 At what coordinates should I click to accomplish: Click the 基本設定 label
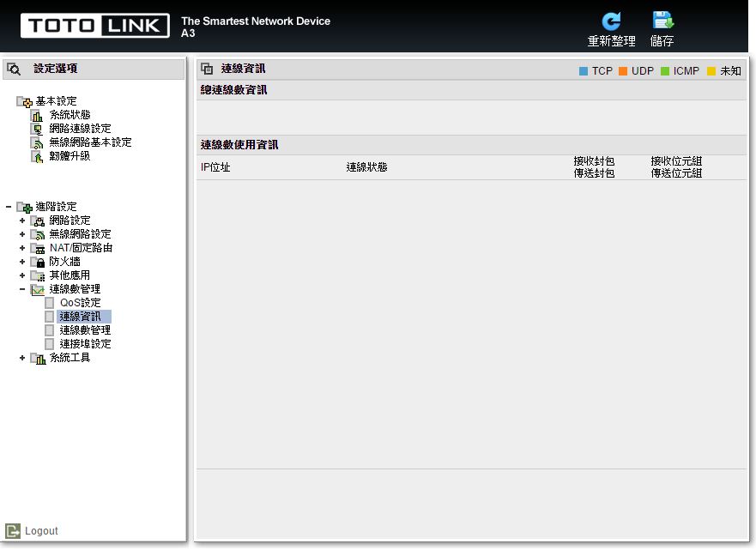coord(57,101)
